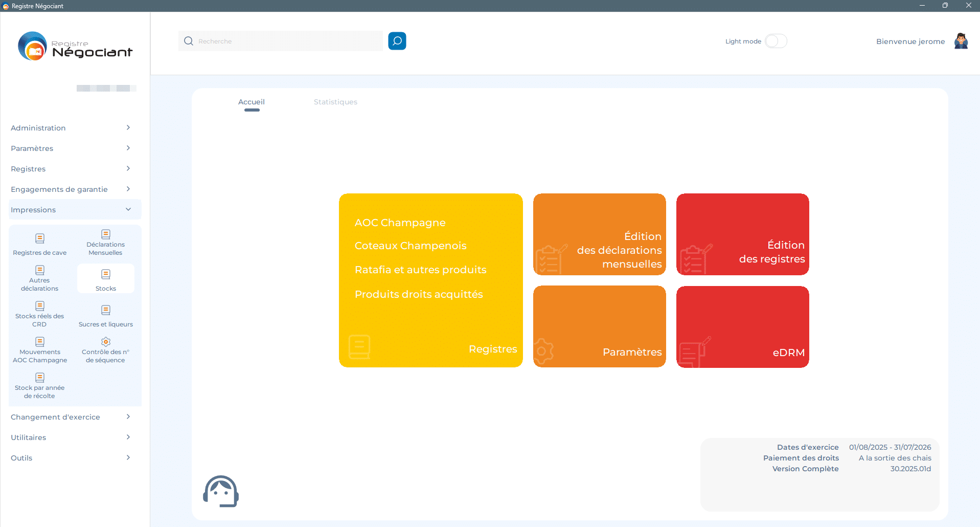This screenshot has width=980, height=527.
Task: Expand the Administration menu section
Action: coord(71,128)
